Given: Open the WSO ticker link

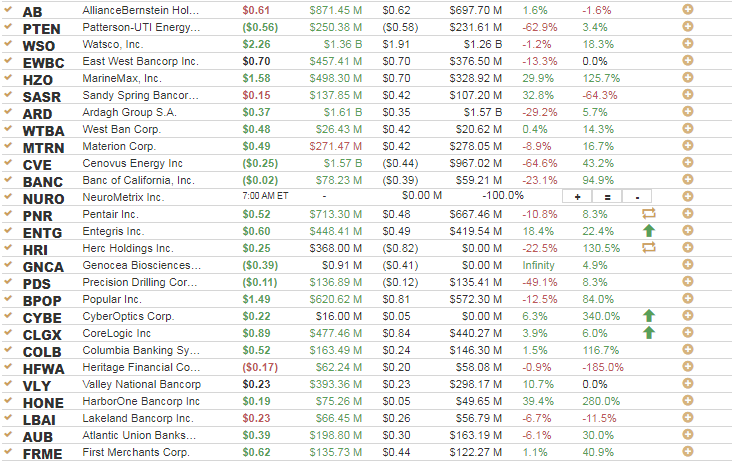Looking at the screenshot, I should [x=39, y=46].
